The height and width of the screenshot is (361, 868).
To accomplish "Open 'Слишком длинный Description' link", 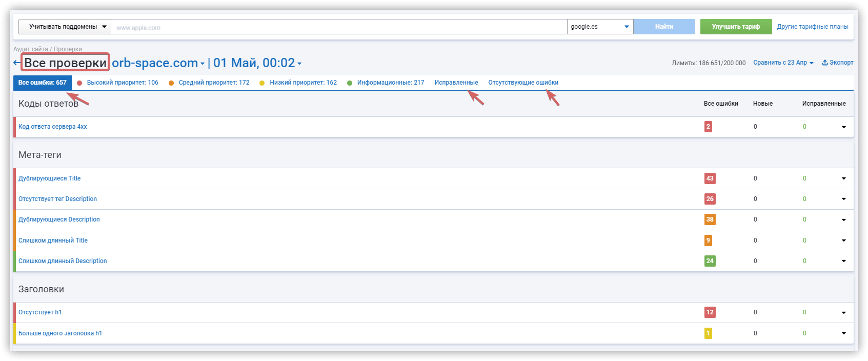I will pyautogui.click(x=63, y=261).
